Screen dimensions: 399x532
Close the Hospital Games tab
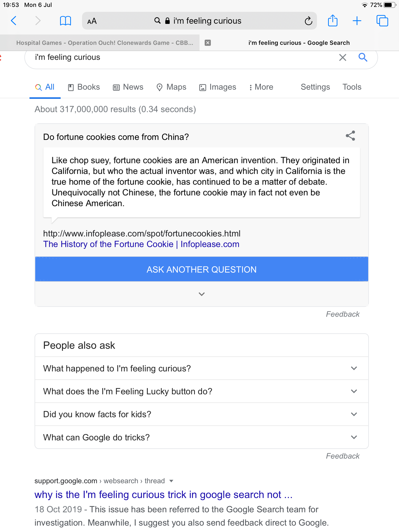click(x=208, y=43)
